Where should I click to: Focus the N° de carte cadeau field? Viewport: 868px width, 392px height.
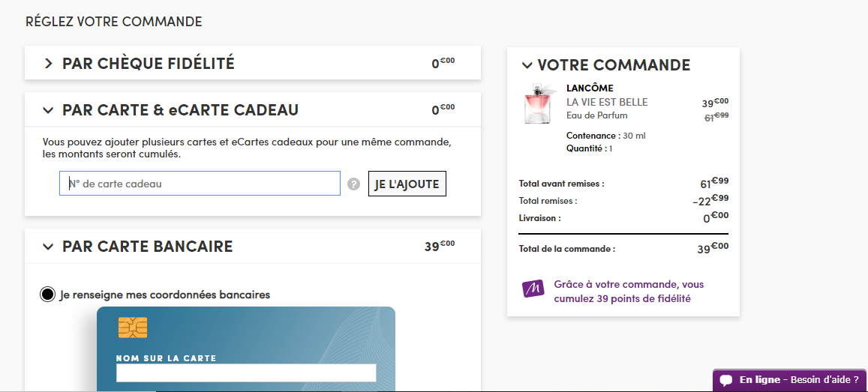tap(200, 184)
